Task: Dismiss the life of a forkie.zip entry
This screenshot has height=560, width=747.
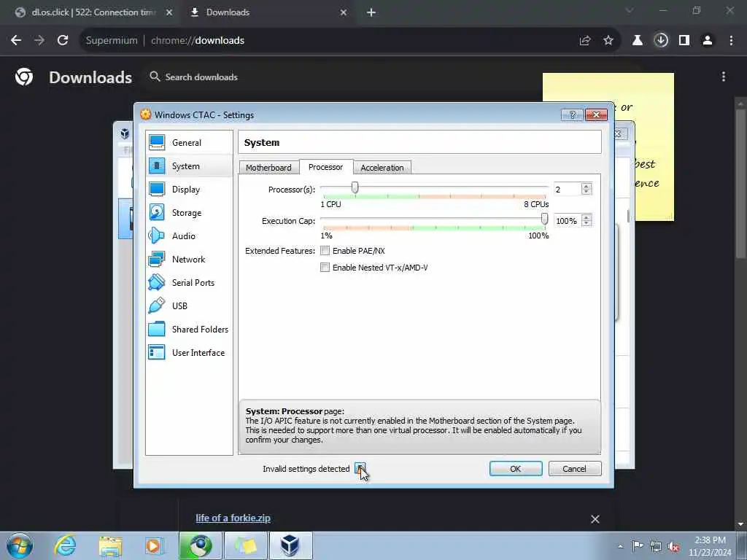Action: coord(595,519)
